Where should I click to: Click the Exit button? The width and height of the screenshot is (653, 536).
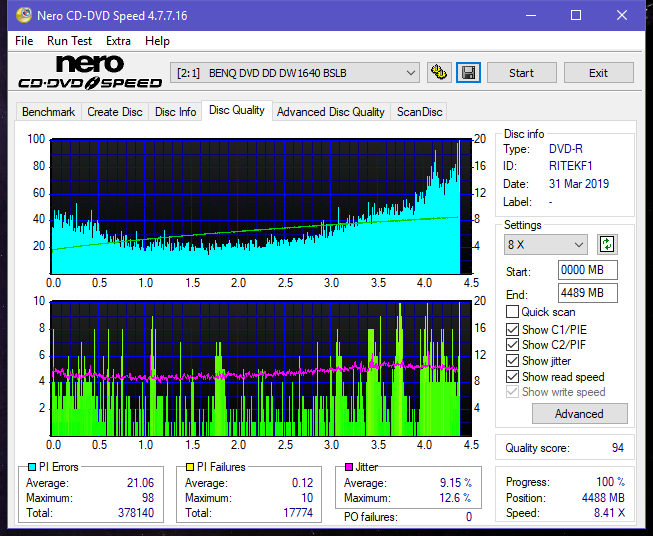pyautogui.click(x=598, y=73)
